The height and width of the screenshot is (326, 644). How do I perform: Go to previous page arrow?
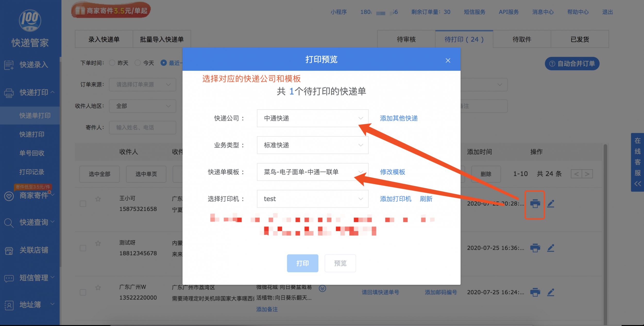(x=576, y=174)
